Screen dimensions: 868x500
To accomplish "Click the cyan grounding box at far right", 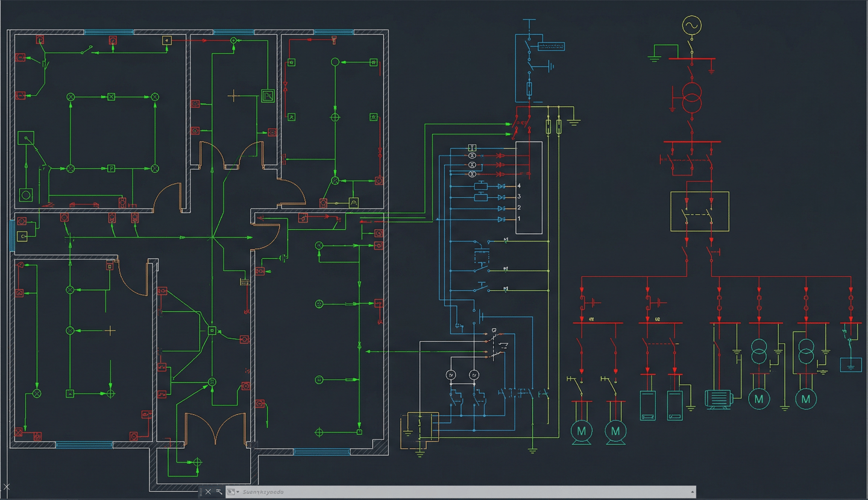I will (x=851, y=365).
